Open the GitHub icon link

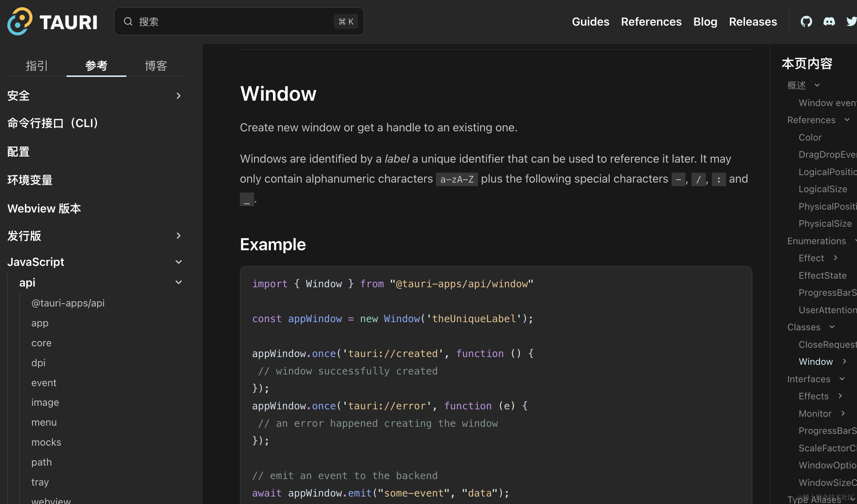pyautogui.click(x=806, y=22)
